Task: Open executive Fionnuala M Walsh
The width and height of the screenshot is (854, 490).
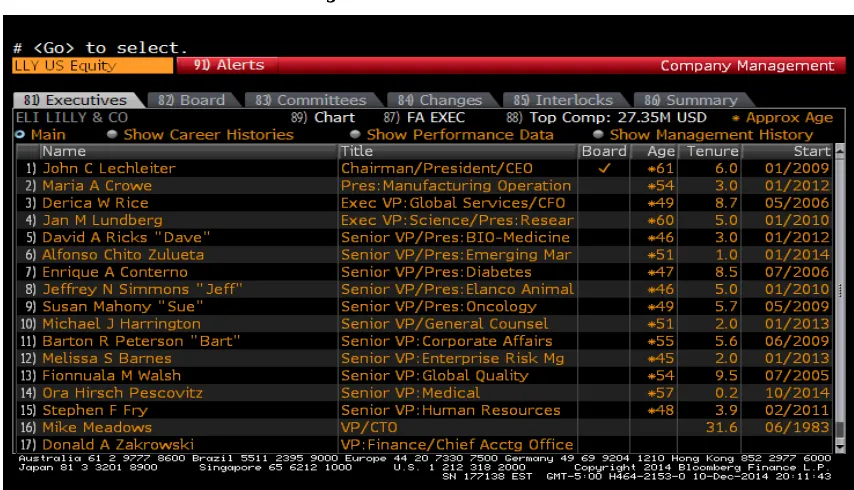Action: point(112,376)
